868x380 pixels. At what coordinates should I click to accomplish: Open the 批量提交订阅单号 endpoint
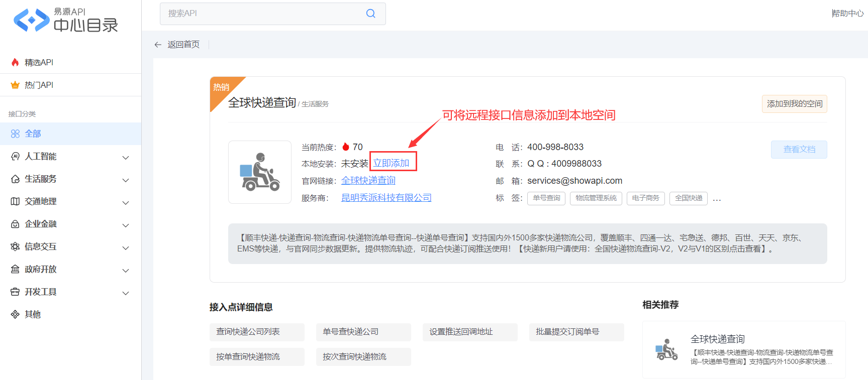576,332
